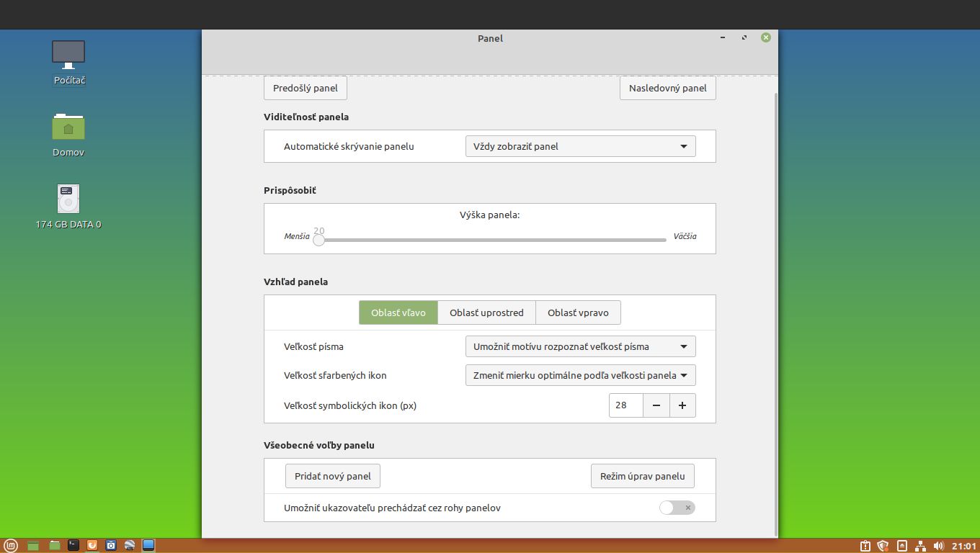980x553 pixels.
Task: Open the Veľkosť písma dropdown
Action: [580, 346]
